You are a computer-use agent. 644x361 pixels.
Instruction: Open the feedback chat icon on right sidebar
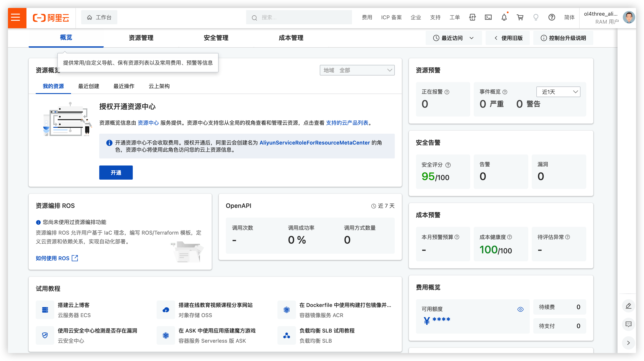coord(628,324)
